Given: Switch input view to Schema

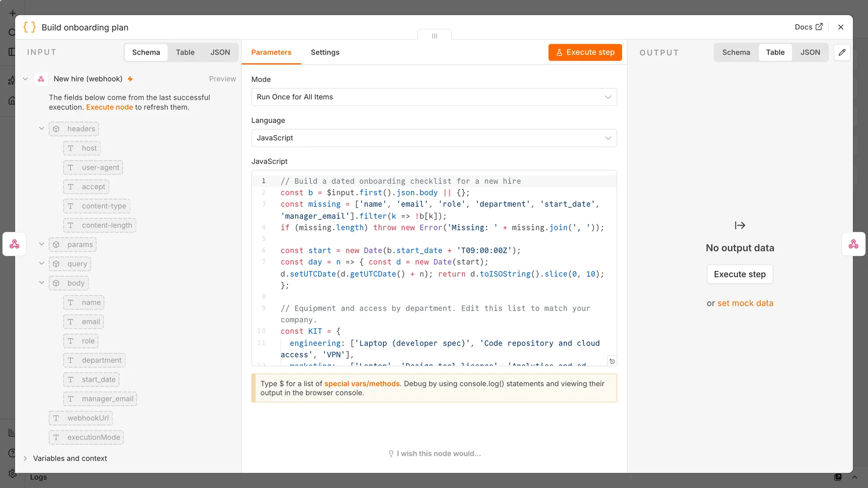Looking at the screenshot, I should (x=146, y=52).
